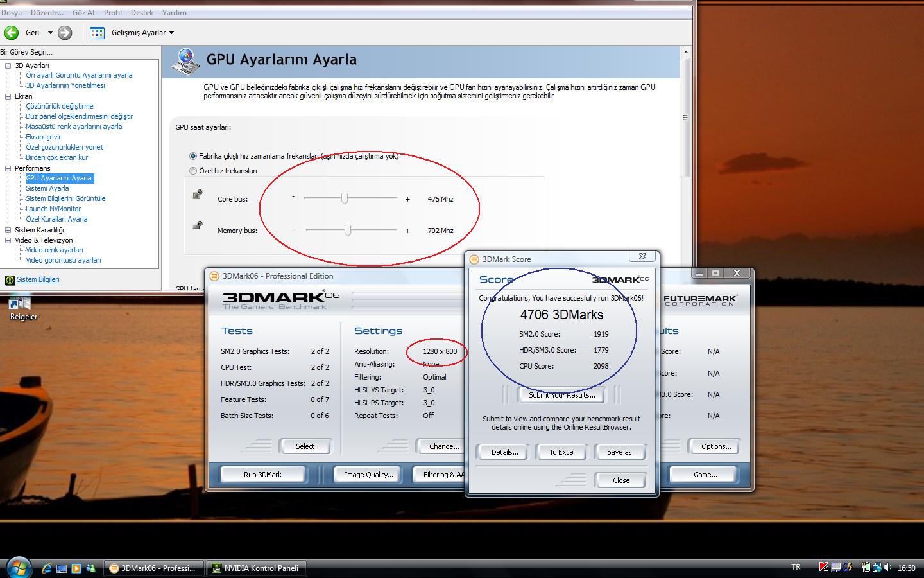
Task: Open the media player quick launch icon
Action: click(x=76, y=568)
